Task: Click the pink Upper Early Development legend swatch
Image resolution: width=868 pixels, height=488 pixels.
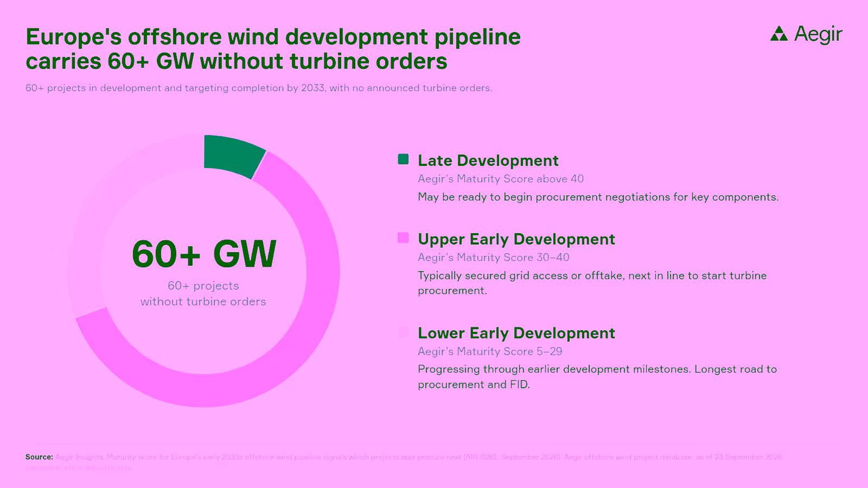Action: click(x=403, y=237)
